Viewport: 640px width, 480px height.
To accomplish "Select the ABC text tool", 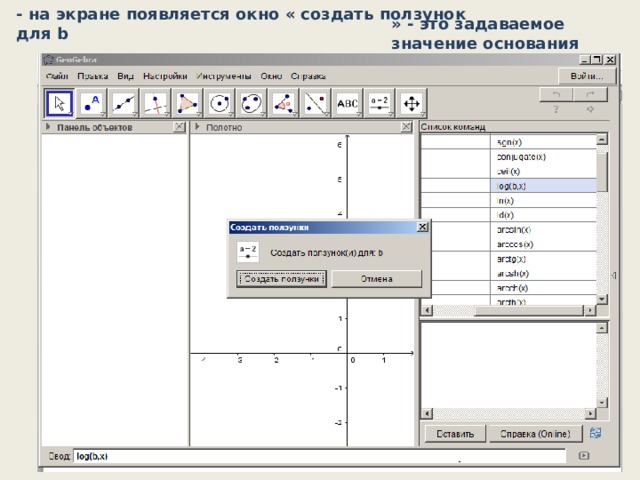I will [x=347, y=103].
